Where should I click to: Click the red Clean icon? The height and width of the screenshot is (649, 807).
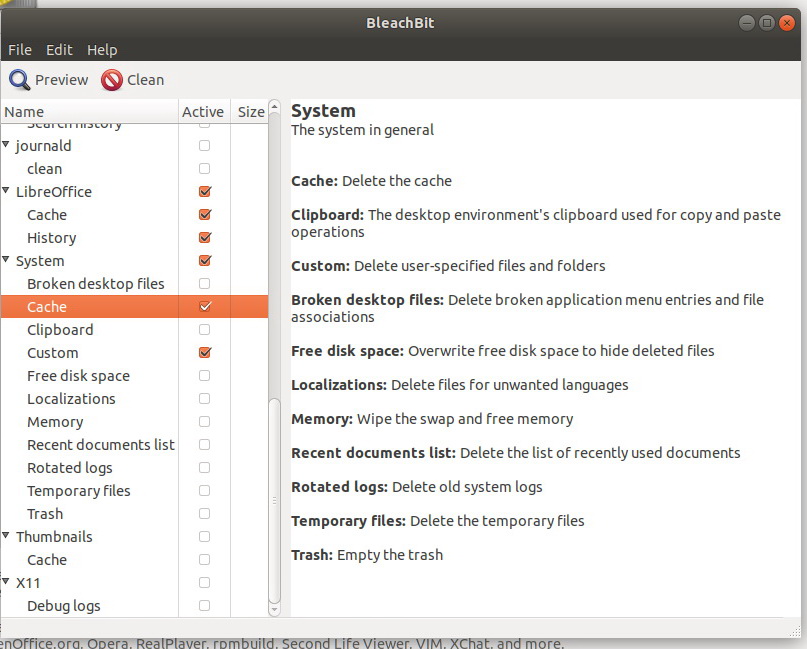(112, 80)
